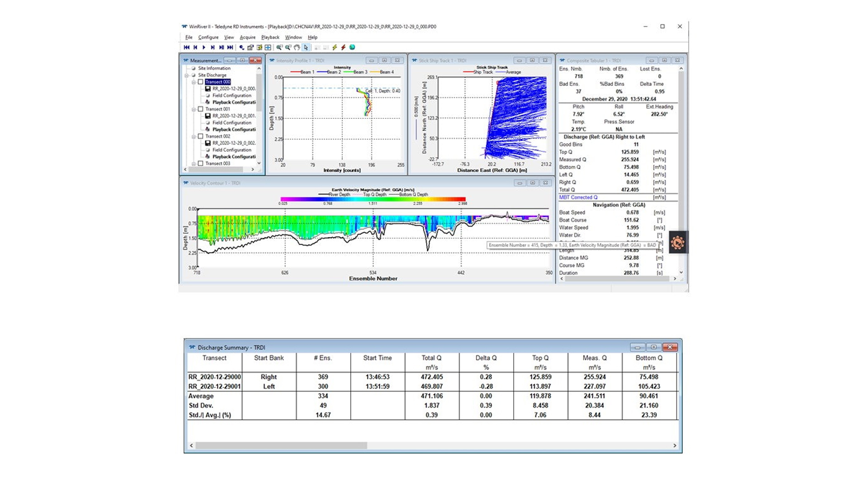Select the hand pan tool
The height and width of the screenshot is (488, 868).
coord(297,47)
